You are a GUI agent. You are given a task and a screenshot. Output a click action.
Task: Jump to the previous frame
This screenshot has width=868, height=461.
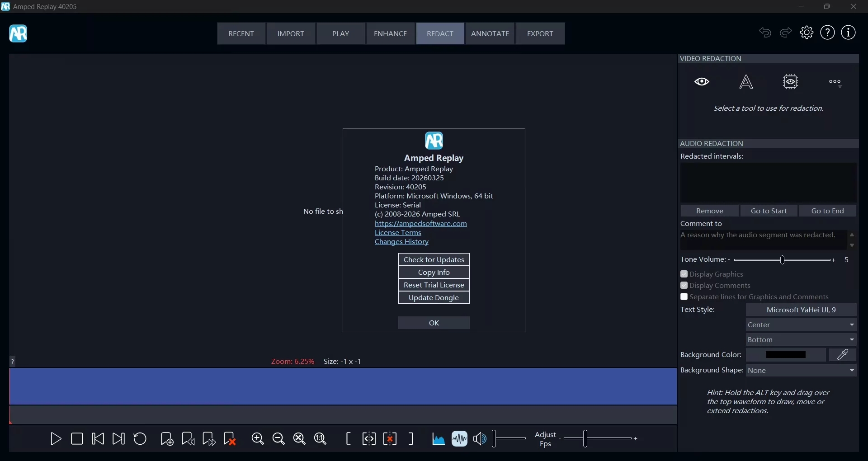[x=98, y=439]
